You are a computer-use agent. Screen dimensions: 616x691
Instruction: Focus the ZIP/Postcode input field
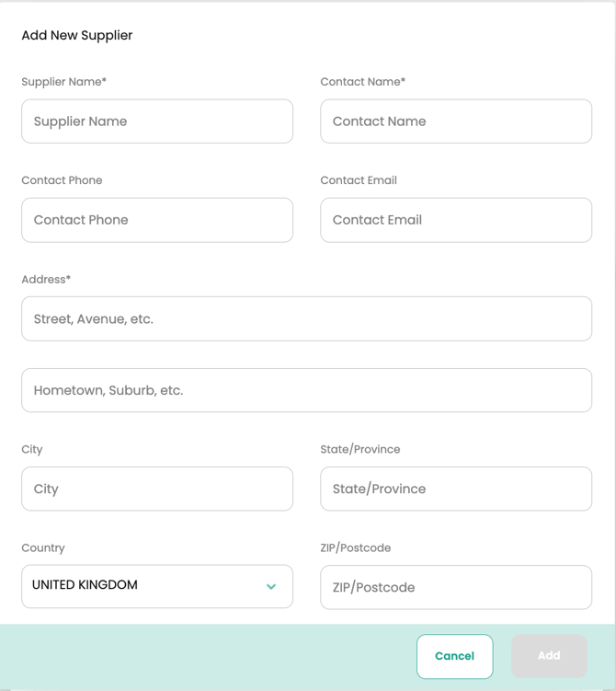[x=456, y=587]
